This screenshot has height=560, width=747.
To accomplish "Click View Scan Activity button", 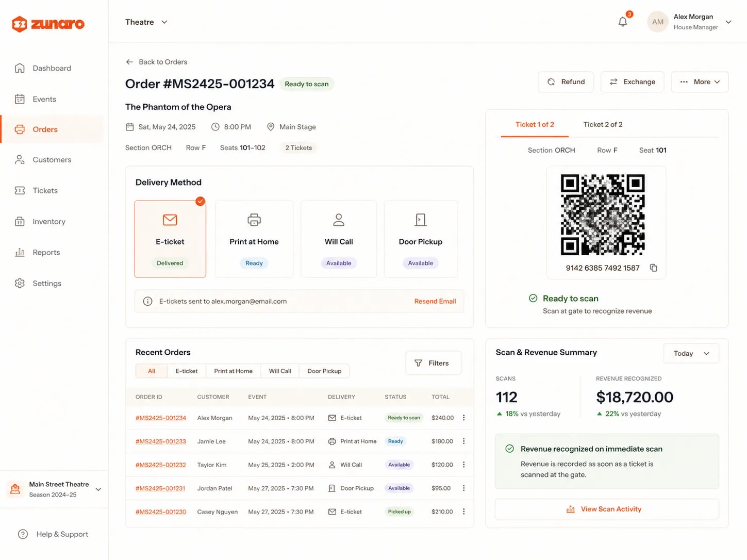I will (x=607, y=509).
